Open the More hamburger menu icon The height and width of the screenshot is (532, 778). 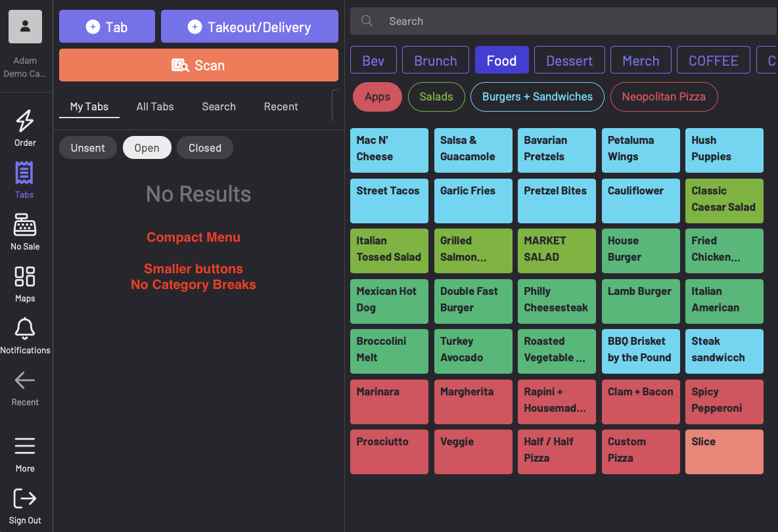pyautogui.click(x=25, y=447)
